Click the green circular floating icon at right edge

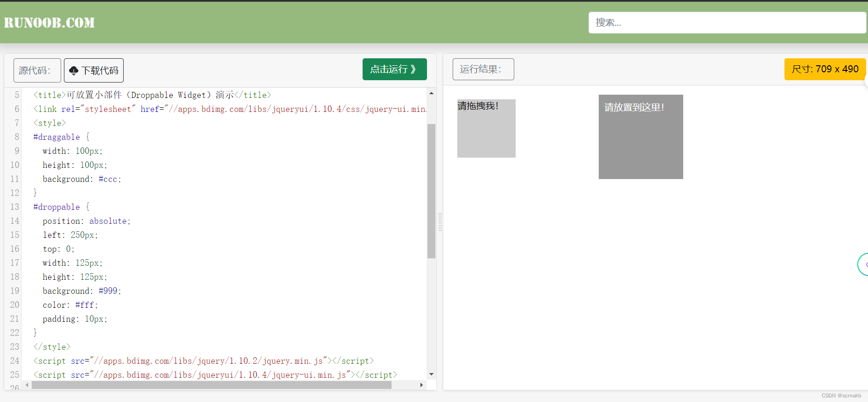coord(863,264)
